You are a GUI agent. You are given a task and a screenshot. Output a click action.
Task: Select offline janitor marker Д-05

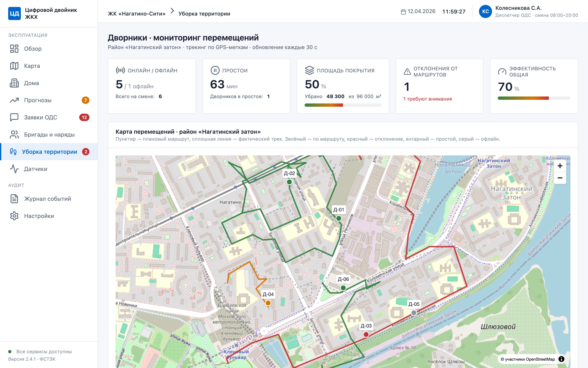point(414,313)
